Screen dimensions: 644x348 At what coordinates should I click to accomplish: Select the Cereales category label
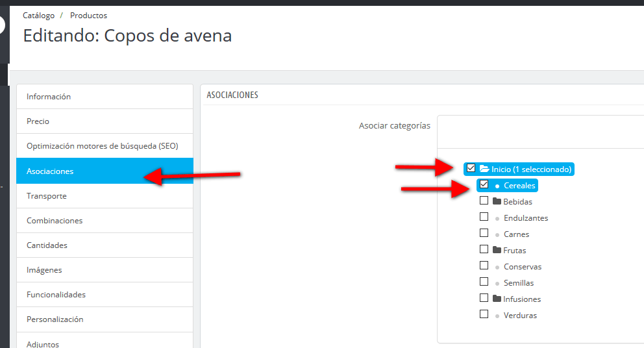[x=519, y=186]
